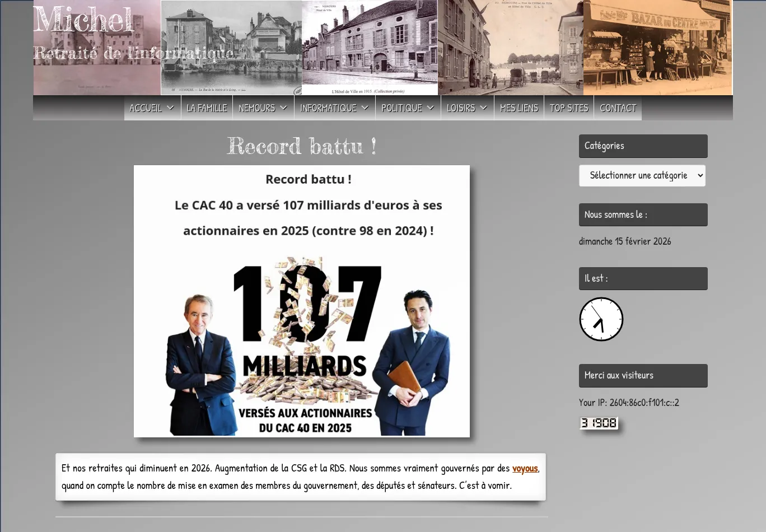Screen dimensions: 766x532
Task: Click the analog clock widget
Action: tap(601, 319)
